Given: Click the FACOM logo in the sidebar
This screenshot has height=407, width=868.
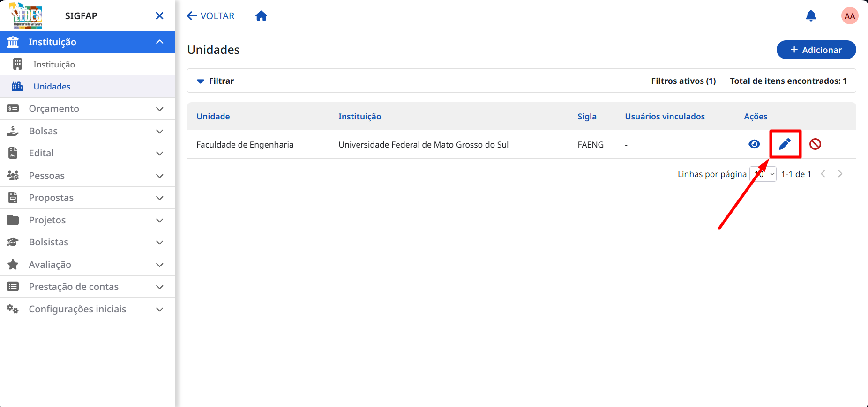Looking at the screenshot, I should pos(27,16).
